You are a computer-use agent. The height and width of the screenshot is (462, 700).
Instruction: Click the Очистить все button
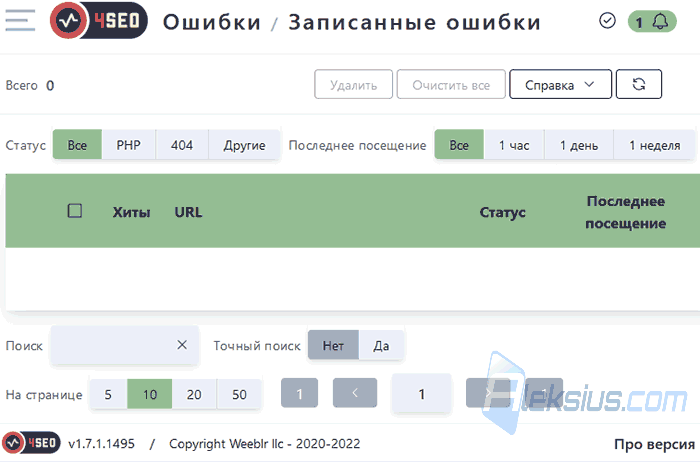click(x=451, y=84)
